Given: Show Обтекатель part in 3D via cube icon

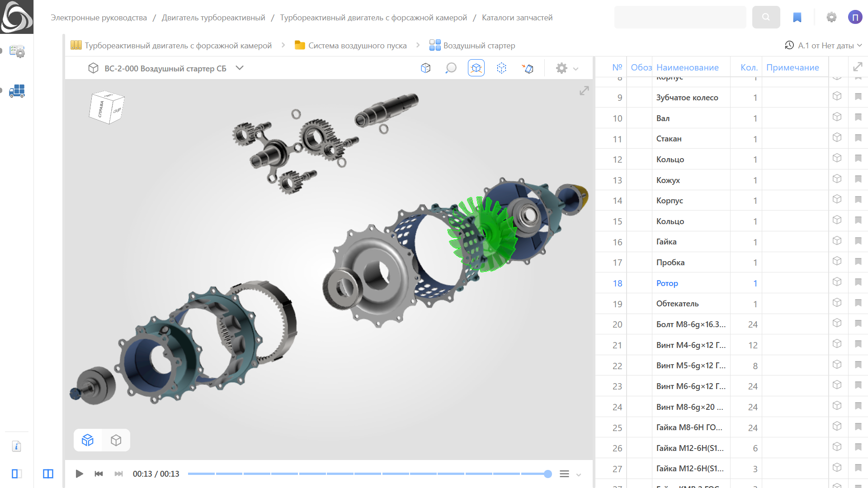Looking at the screenshot, I should coord(837,302).
